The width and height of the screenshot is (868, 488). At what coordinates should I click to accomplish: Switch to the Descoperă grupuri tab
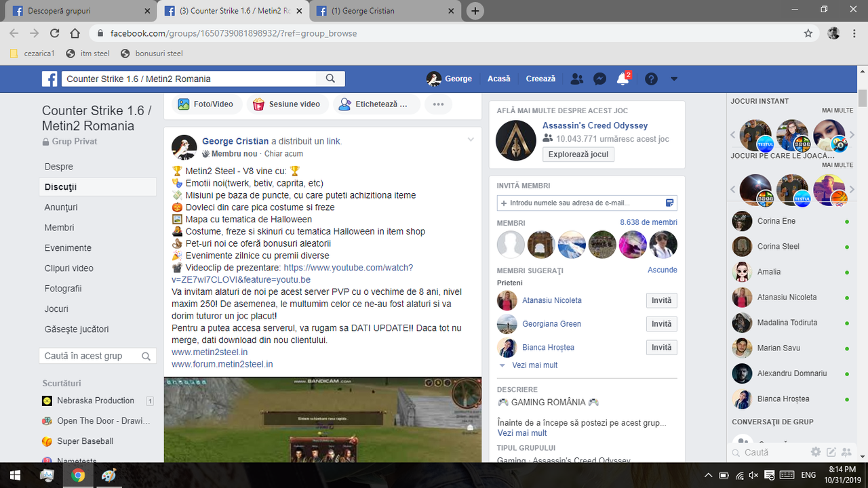click(x=81, y=11)
